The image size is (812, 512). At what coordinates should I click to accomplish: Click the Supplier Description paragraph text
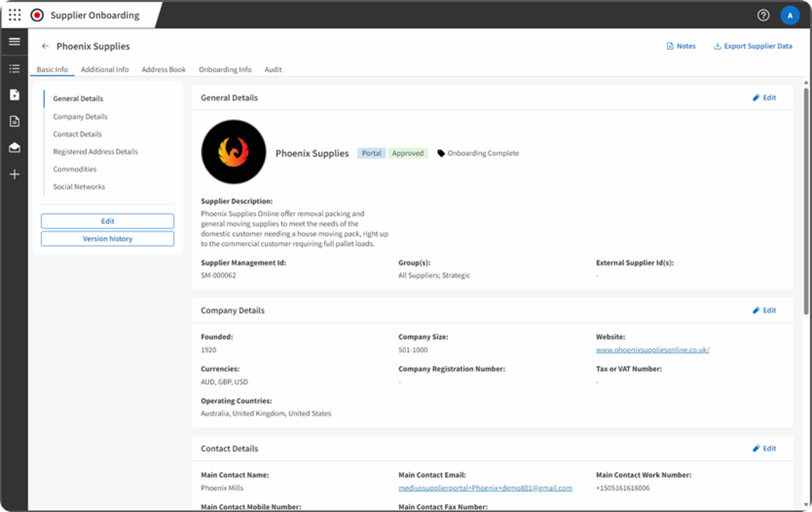[294, 229]
